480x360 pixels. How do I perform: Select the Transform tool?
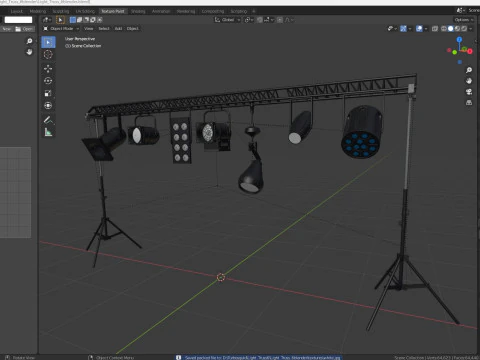pyautogui.click(x=48, y=106)
